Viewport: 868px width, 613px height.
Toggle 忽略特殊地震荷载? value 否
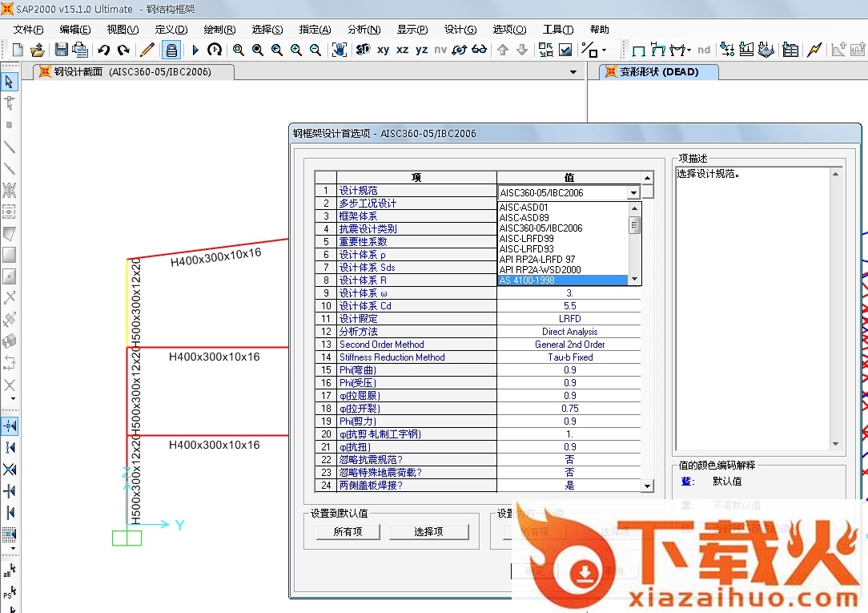(x=569, y=472)
